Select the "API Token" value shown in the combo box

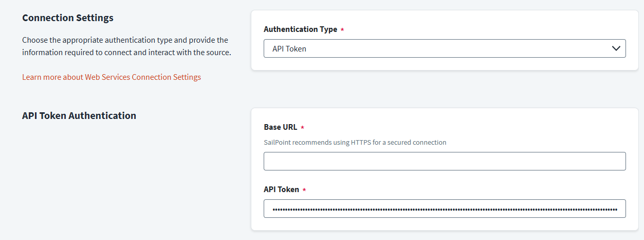pyautogui.click(x=289, y=48)
